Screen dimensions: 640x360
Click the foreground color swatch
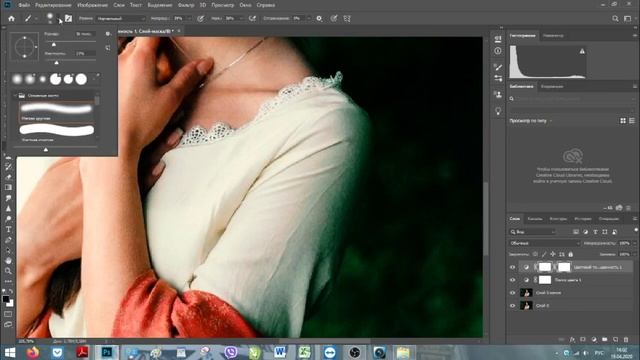(x=6, y=299)
